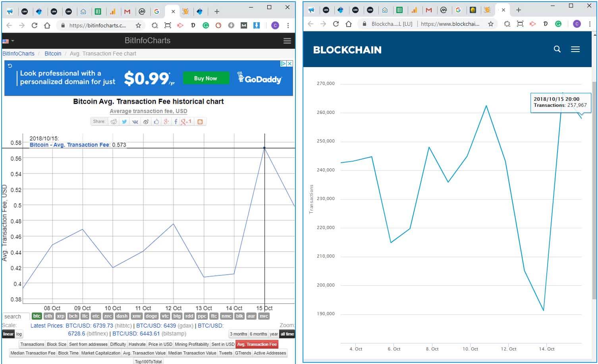Toggle the eth coin tag
This screenshot has height=364, width=598.
pyautogui.click(x=48, y=316)
